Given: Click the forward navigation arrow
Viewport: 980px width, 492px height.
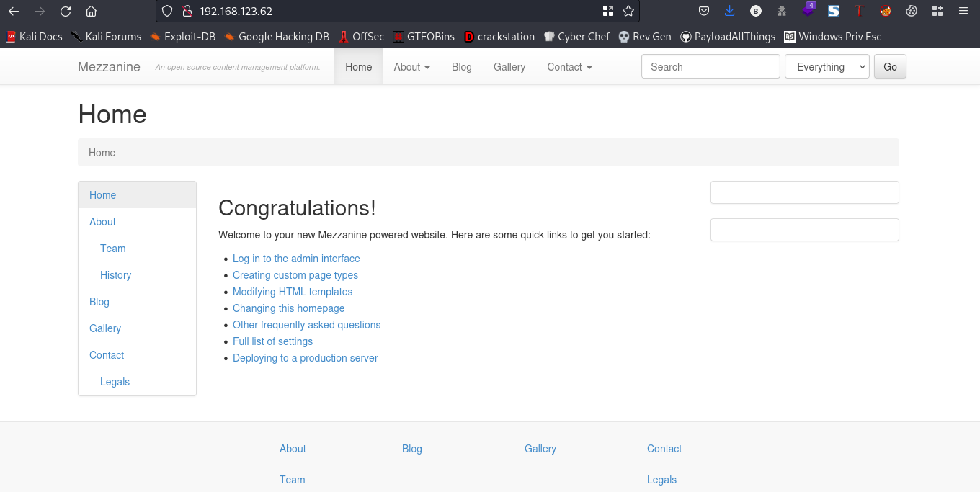Looking at the screenshot, I should [39, 11].
